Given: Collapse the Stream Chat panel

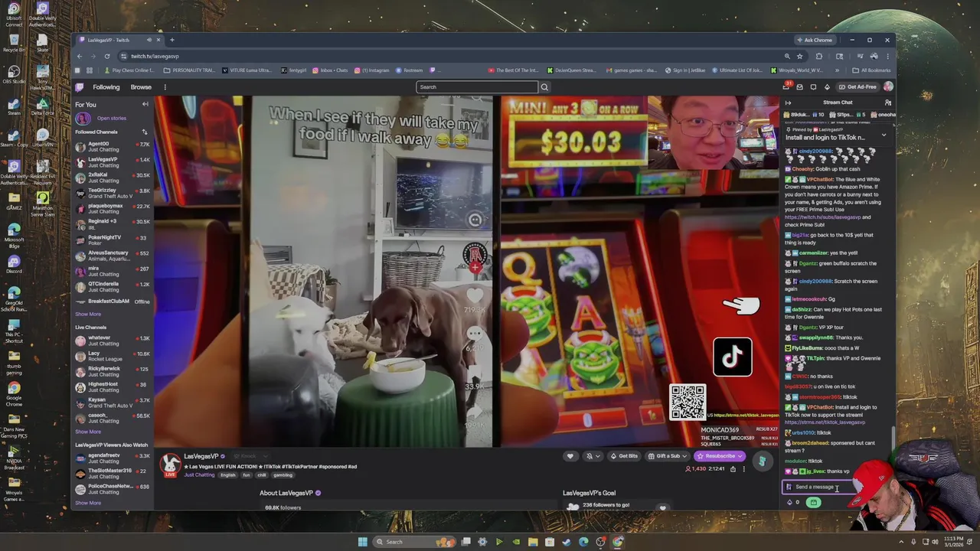Looking at the screenshot, I should (x=788, y=103).
